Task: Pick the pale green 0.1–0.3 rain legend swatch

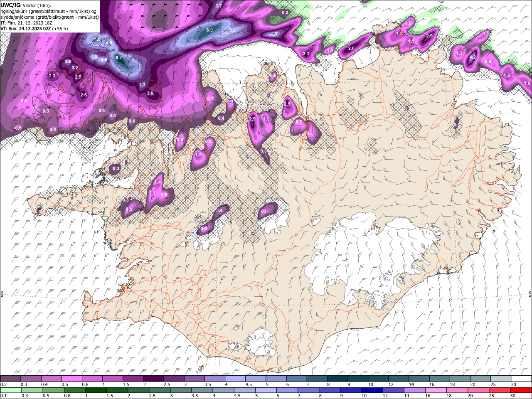Action: pyautogui.click(x=11, y=390)
